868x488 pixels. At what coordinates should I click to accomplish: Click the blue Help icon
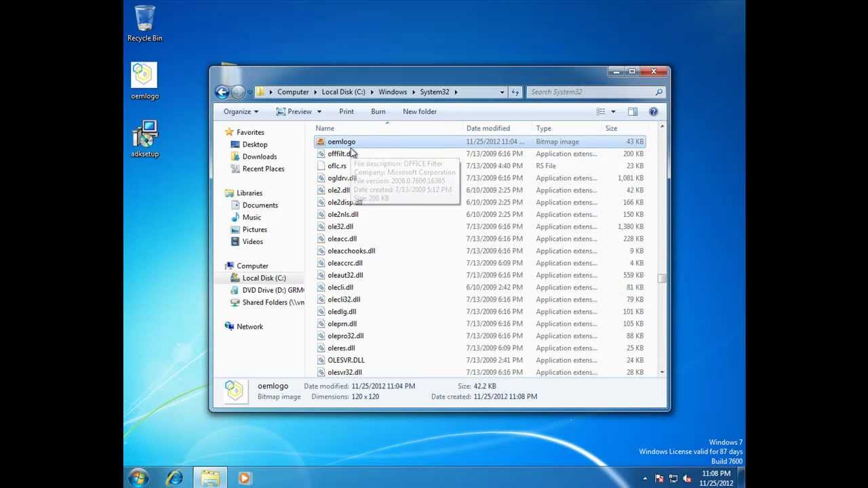654,112
